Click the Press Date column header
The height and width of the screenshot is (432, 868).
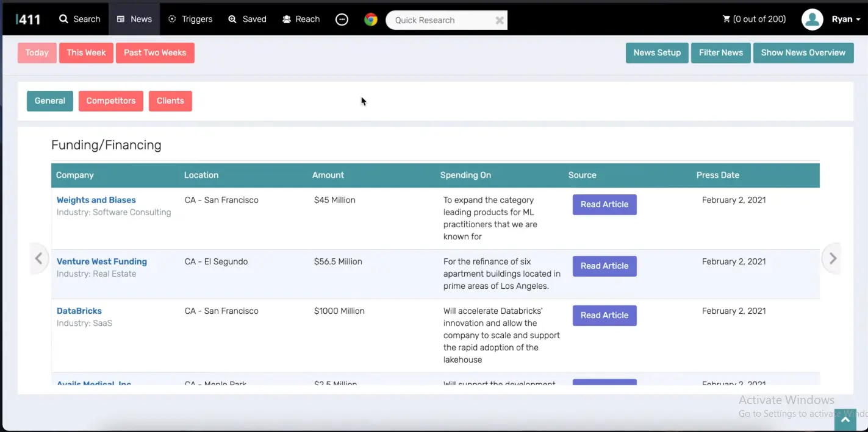718,175
